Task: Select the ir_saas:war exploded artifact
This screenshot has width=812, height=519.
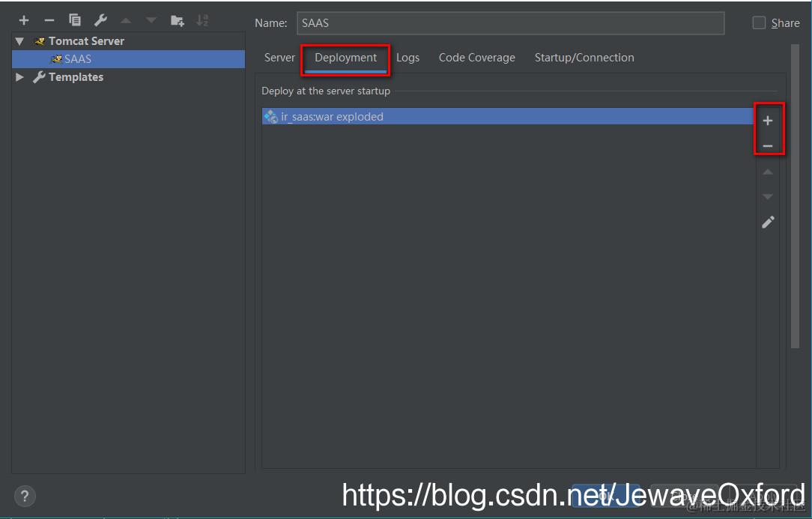Action: 508,117
